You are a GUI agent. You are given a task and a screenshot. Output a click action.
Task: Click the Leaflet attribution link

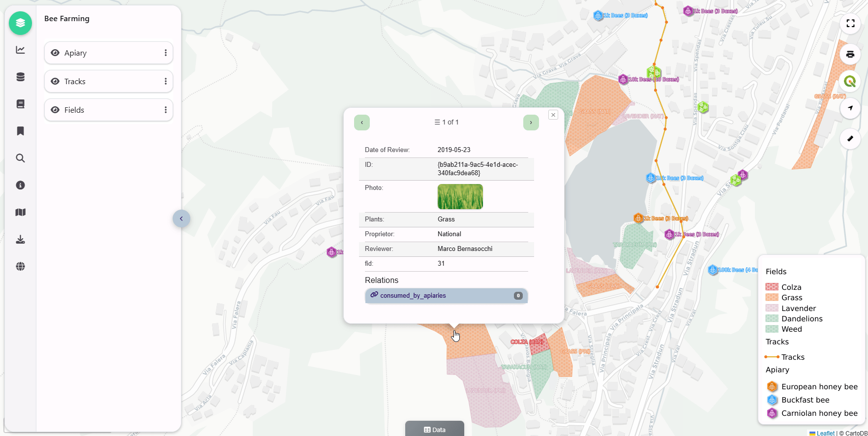[825, 433]
